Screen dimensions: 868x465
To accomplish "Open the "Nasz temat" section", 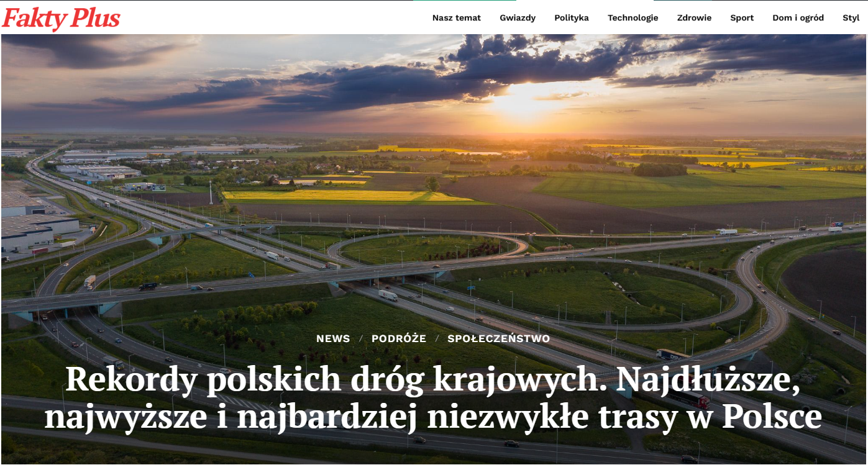I will click(x=457, y=18).
